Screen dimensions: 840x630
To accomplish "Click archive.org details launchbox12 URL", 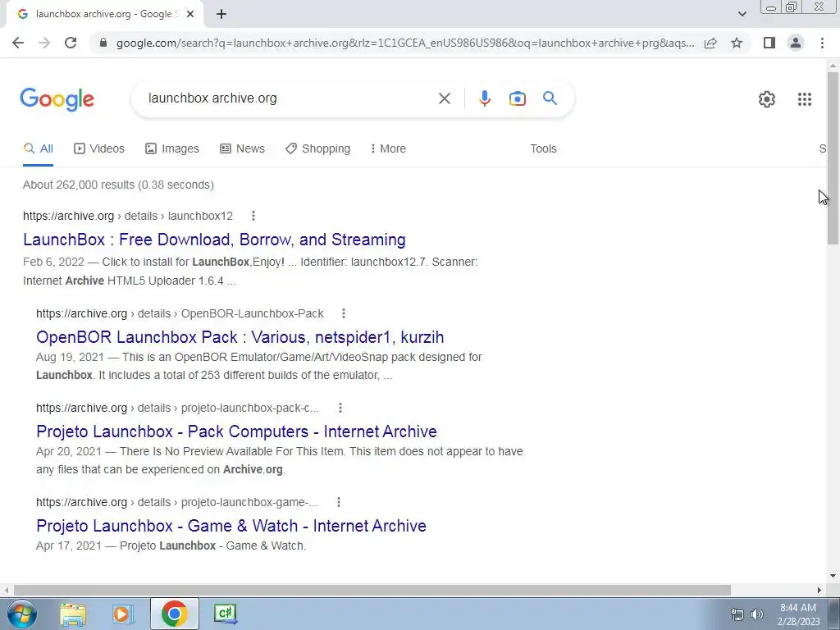I will [128, 216].
